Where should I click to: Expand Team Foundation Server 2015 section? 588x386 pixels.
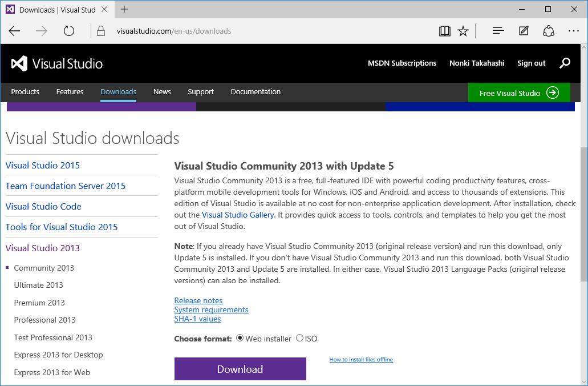pyautogui.click(x=66, y=186)
